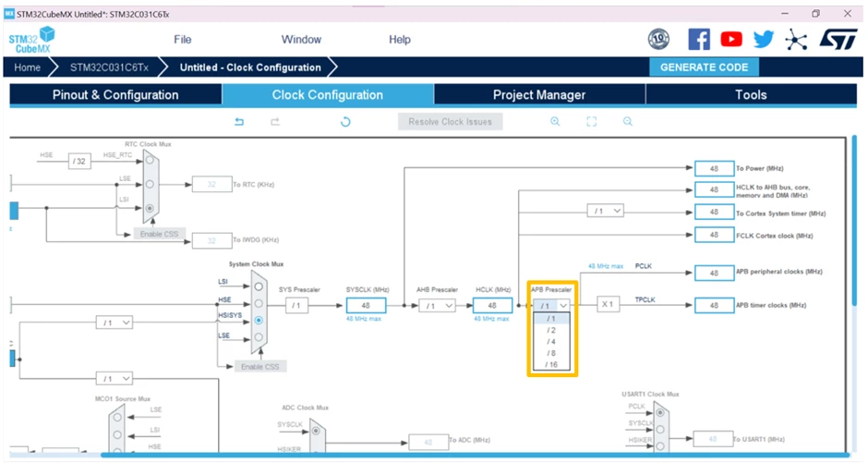Click the ST community network icon

point(796,40)
